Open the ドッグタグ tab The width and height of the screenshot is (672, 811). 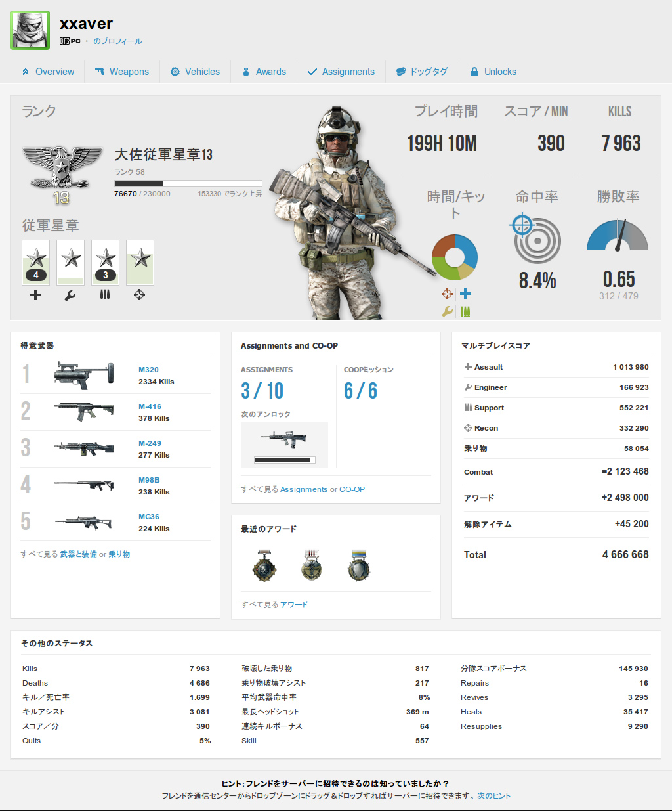[x=422, y=72]
